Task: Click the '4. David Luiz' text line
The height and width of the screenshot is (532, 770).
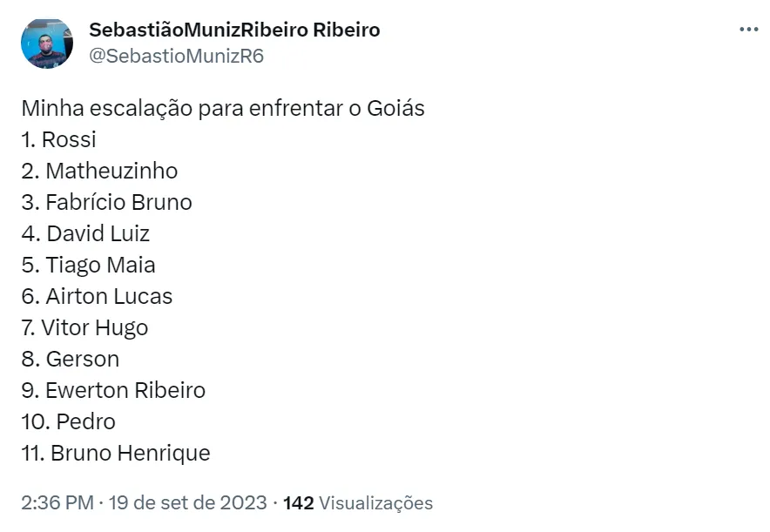Action: click(x=85, y=233)
